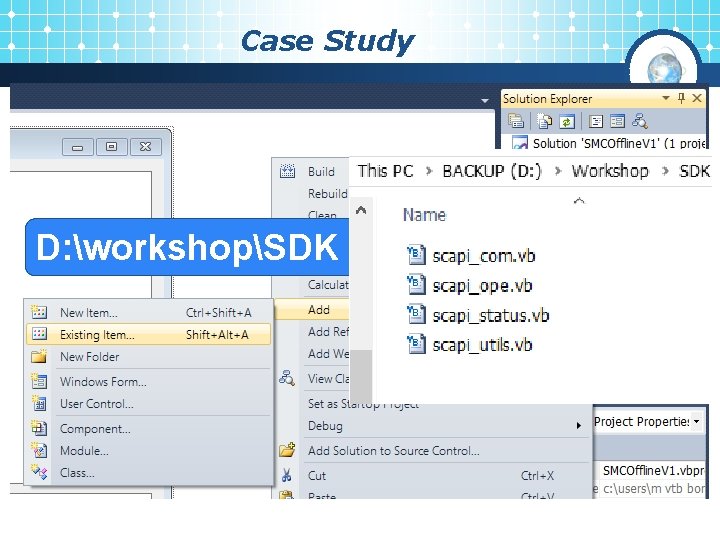The image size is (720, 540).
Task: Choose Component... from the Add submenu
Action: [x=148, y=429]
